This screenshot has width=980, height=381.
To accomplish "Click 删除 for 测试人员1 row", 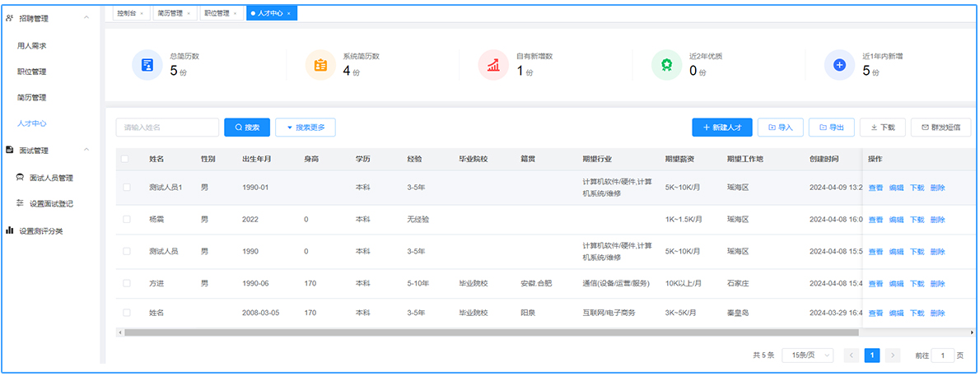I will tap(937, 188).
